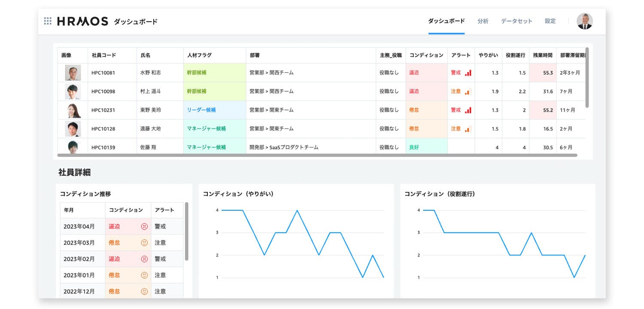The height and width of the screenshot is (309, 644).
Task: Click the user avatar in the top-right corner
Action: (585, 21)
